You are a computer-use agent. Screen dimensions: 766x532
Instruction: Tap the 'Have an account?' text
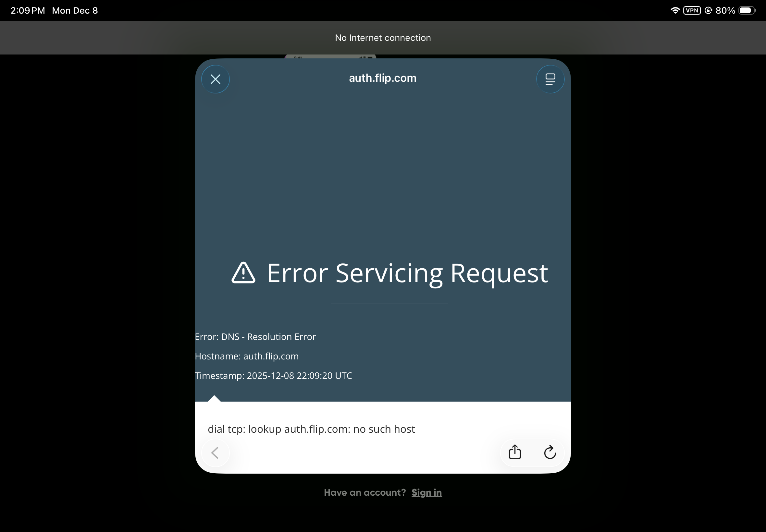coord(364,492)
